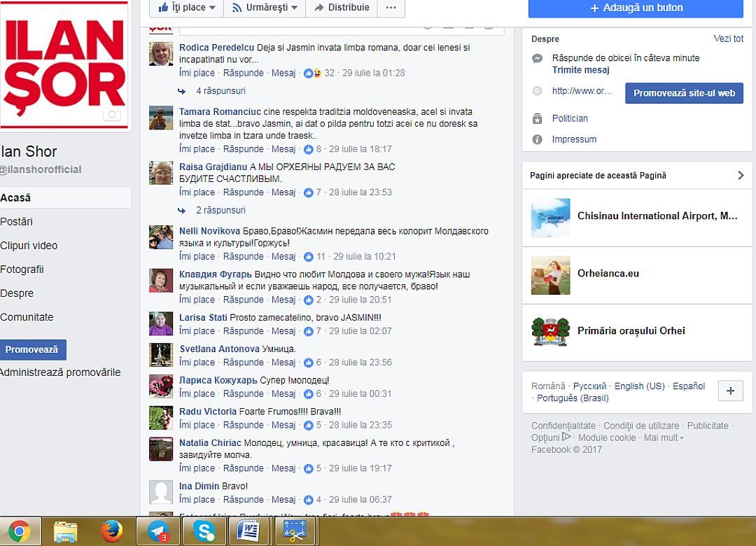Open Condiții de utilizare link
The width and height of the screenshot is (756, 546).
[641, 426]
